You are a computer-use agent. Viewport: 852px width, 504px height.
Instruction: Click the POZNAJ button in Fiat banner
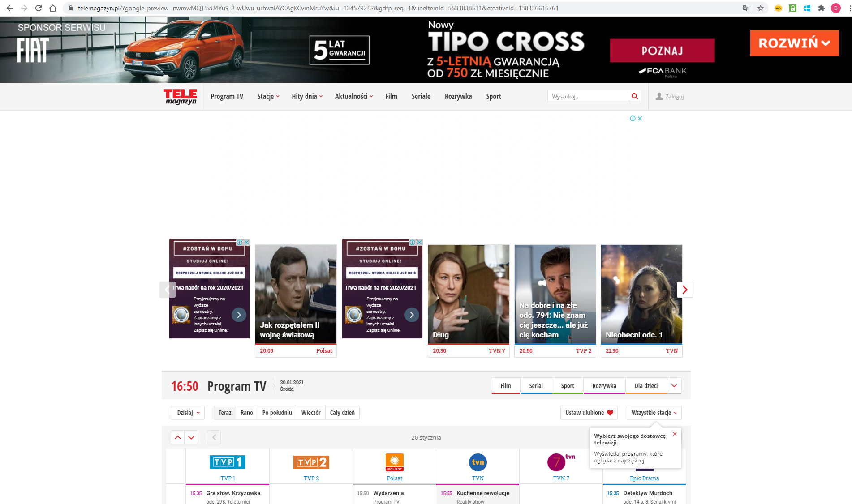(x=662, y=51)
